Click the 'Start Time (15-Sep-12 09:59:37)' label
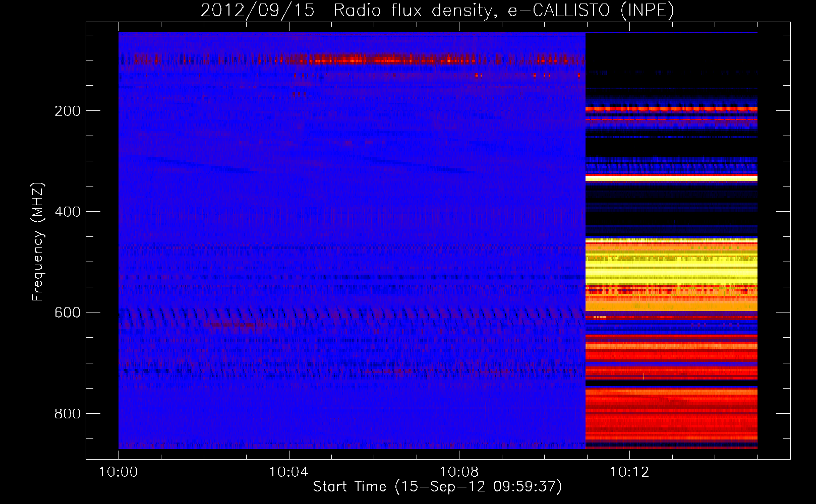 437,487
